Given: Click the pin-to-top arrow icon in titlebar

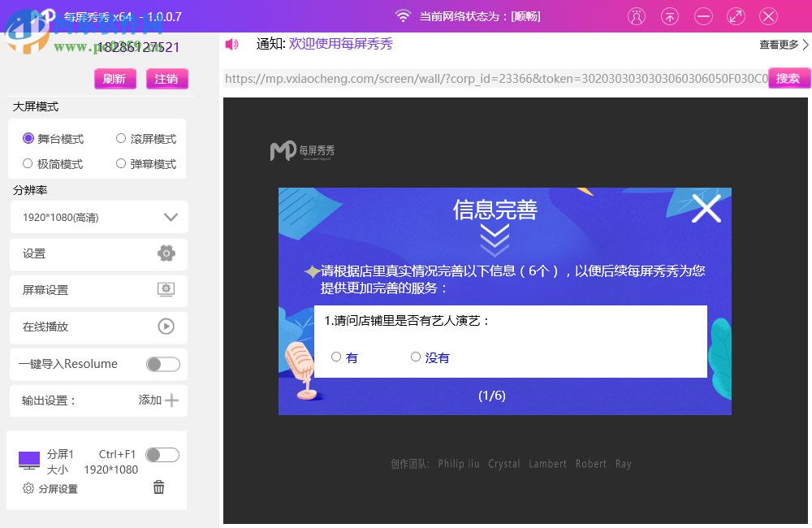Looking at the screenshot, I should [670, 16].
